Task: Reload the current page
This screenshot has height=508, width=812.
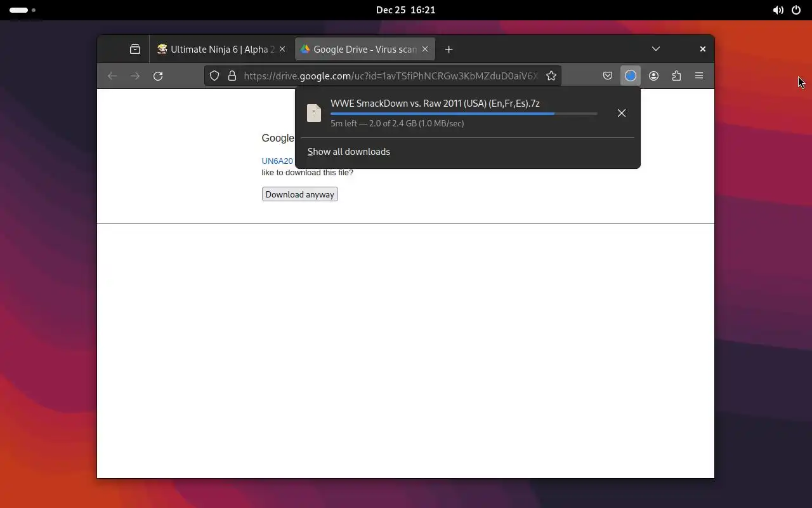Action: tap(158, 76)
